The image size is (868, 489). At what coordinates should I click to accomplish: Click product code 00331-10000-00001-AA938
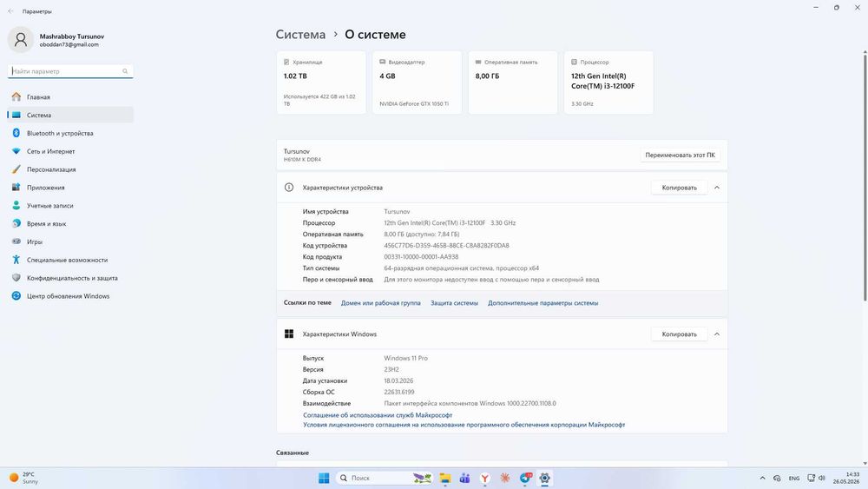(421, 257)
